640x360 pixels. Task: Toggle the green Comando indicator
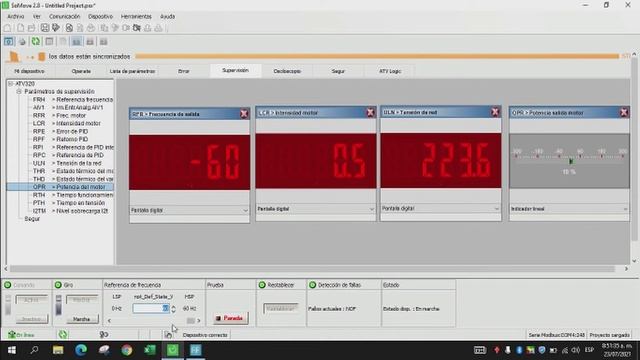click(x=7, y=285)
